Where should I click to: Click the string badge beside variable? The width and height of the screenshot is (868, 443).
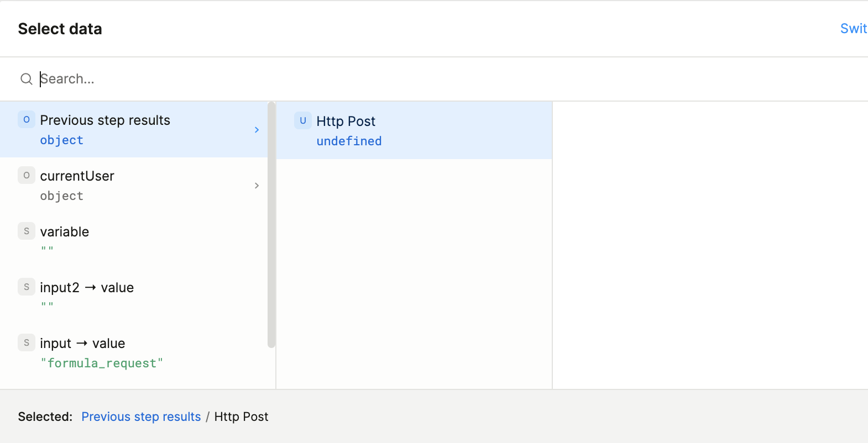[x=27, y=231]
